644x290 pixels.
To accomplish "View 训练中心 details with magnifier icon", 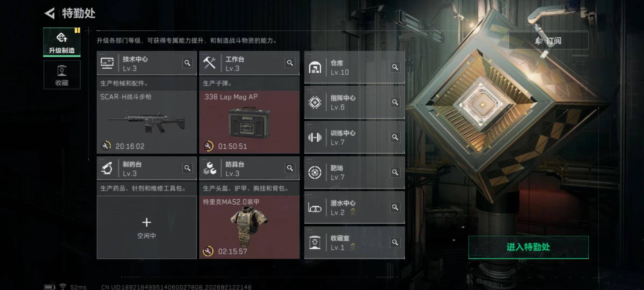I will click(395, 137).
